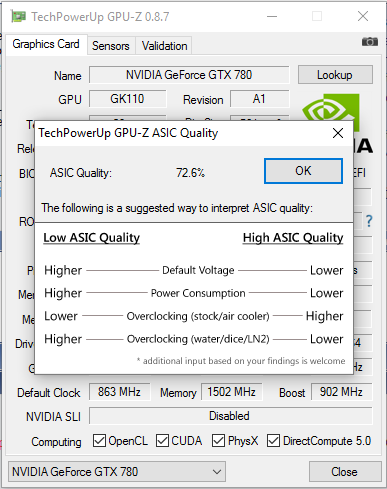Minimize the GPU-Z window

272,16
